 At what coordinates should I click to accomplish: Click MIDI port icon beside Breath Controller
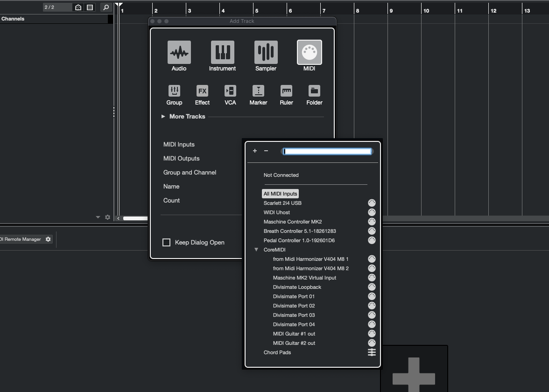372,231
